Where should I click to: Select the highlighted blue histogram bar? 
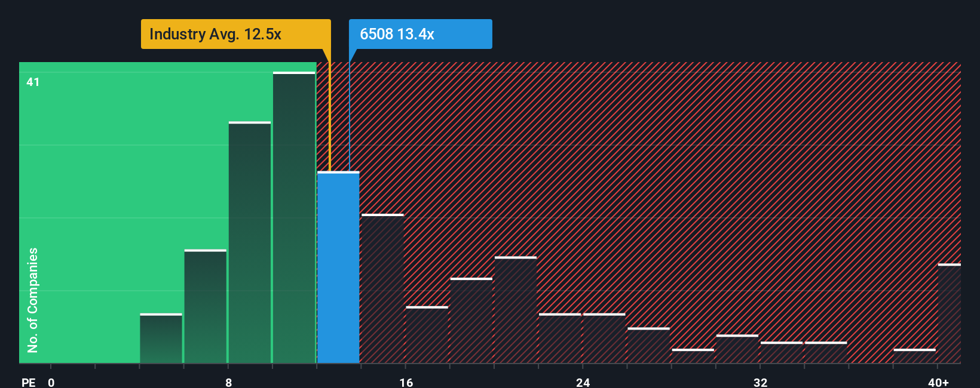click(338, 267)
